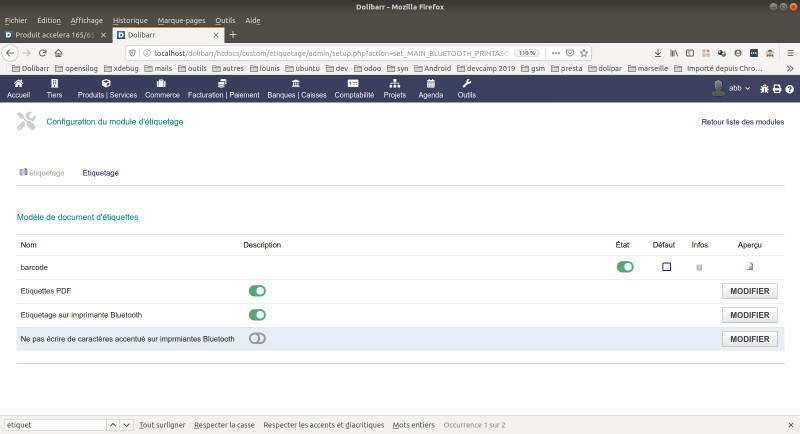Disable the barcode model state toggle
This screenshot has width=800, height=434.
[x=625, y=267]
